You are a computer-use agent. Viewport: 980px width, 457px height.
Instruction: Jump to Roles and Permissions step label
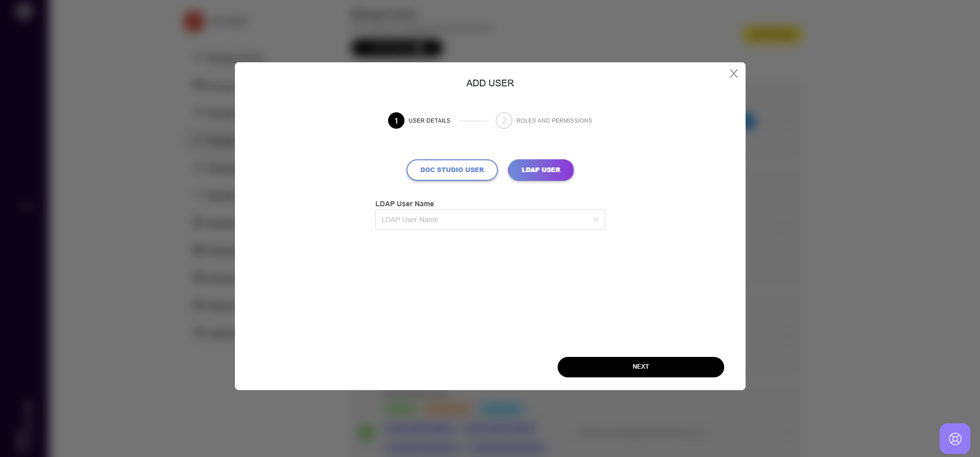point(554,121)
